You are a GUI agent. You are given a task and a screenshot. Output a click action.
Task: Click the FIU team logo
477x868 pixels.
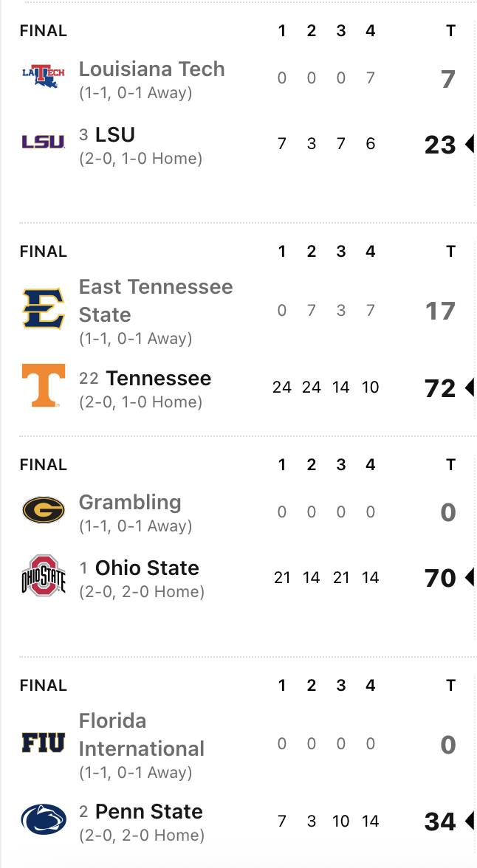point(43,742)
